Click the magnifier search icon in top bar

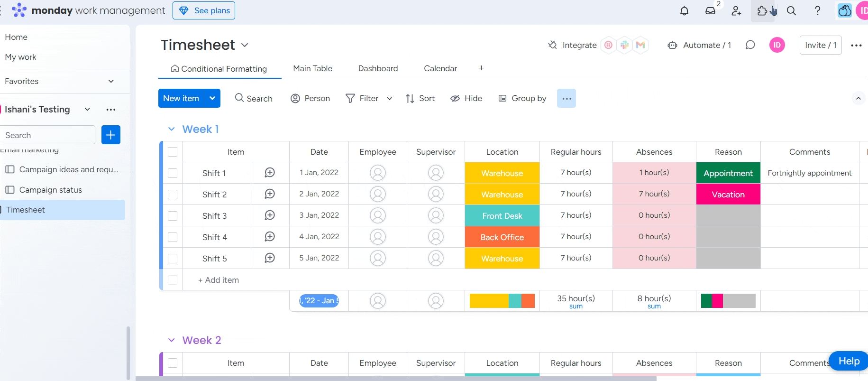pyautogui.click(x=791, y=10)
